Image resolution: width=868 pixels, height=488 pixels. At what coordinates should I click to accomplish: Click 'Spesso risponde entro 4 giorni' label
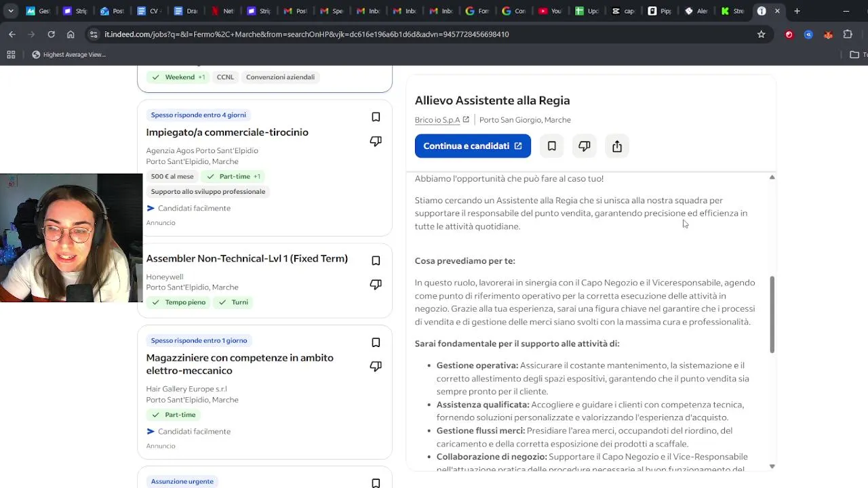199,115
